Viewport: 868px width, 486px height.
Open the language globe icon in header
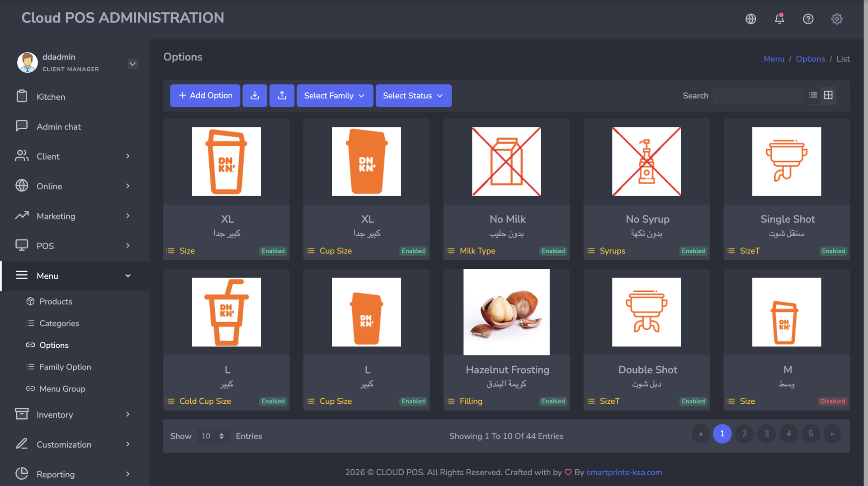750,19
